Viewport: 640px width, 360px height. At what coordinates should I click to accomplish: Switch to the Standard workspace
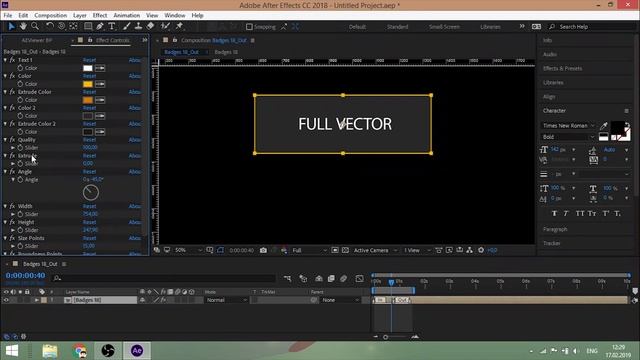tap(397, 27)
